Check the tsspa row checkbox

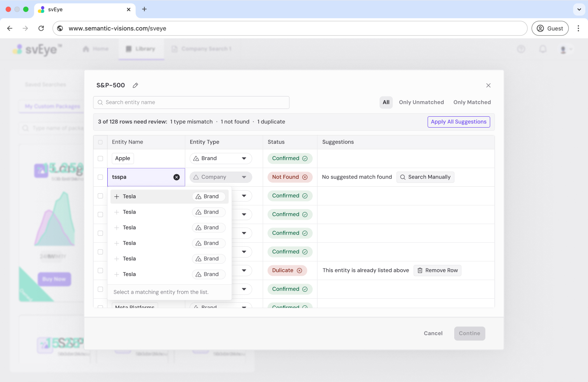tap(100, 177)
